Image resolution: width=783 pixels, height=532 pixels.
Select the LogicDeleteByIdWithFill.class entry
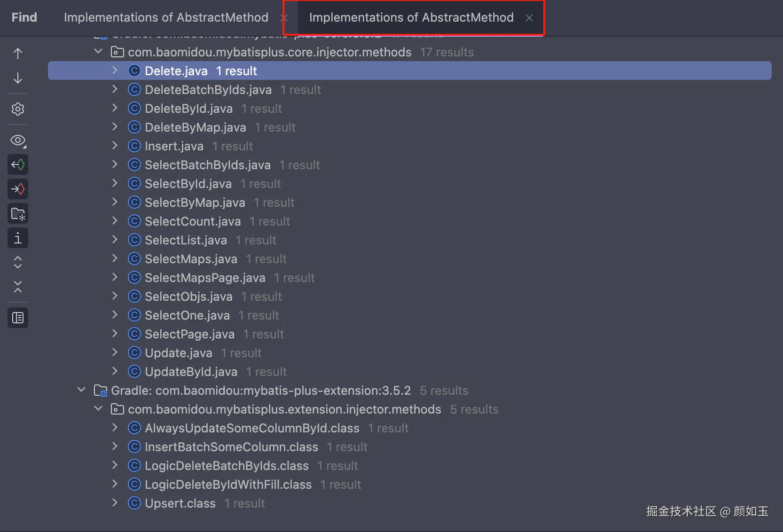pyautogui.click(x=228, y=485)
